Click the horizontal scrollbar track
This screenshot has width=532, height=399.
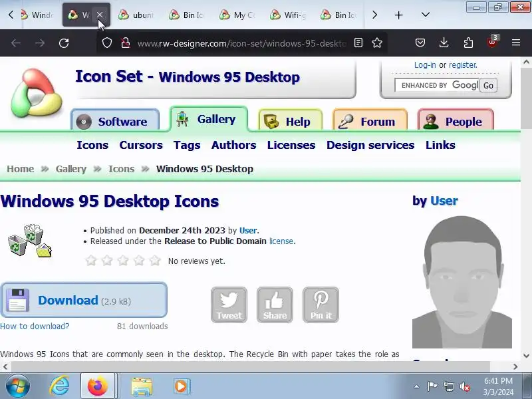click(x=261, y=366)
